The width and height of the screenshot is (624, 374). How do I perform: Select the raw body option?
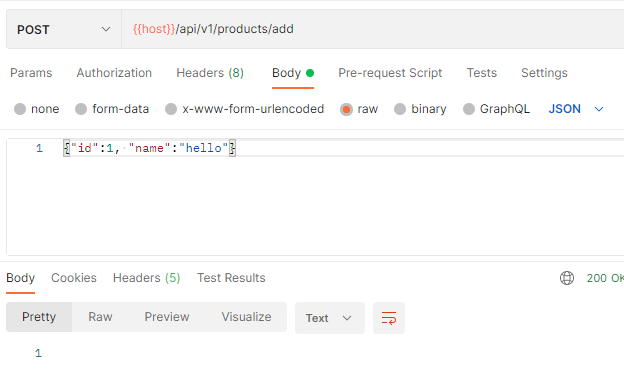(x=359, y=109)
